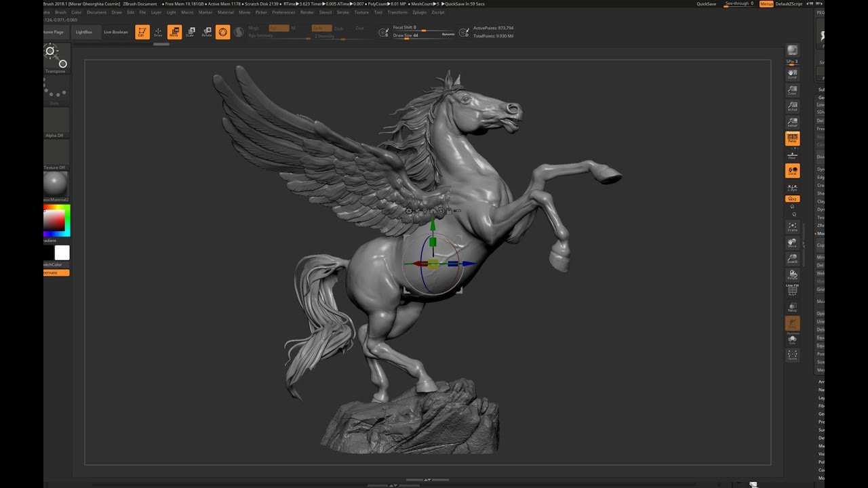
Task: Open the Document menu
Action: pyautogui.click(x=96, y=12)
